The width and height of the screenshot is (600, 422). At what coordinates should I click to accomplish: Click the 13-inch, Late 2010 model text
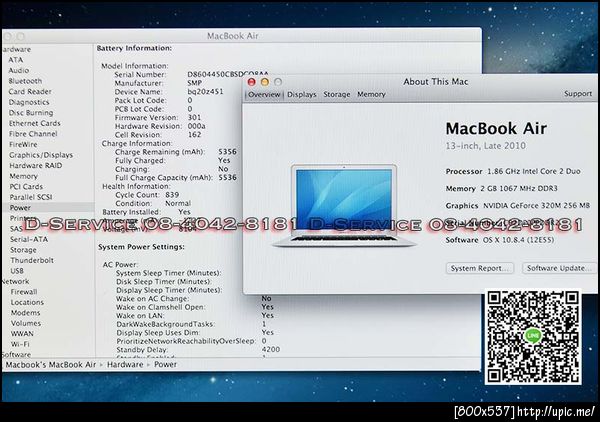(486, 146)
